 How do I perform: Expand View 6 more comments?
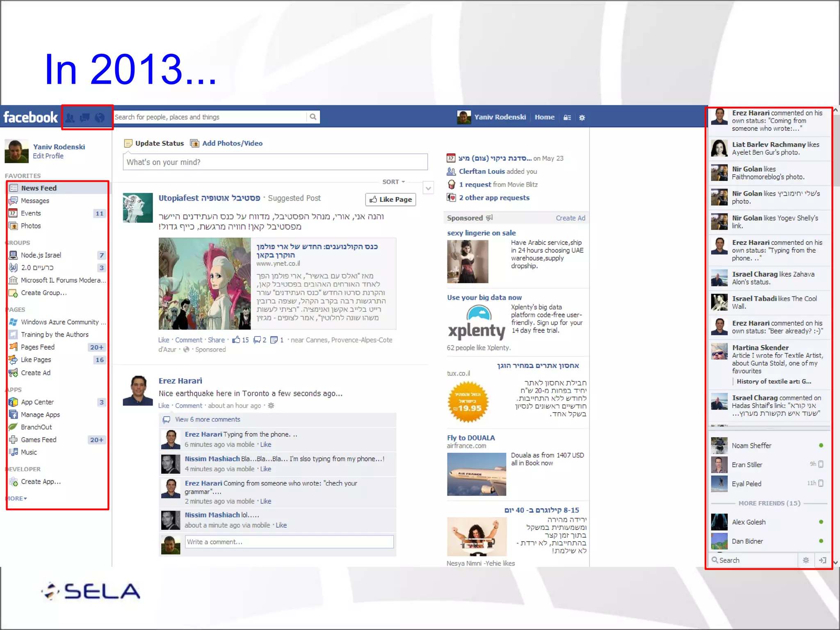point(208,420)
